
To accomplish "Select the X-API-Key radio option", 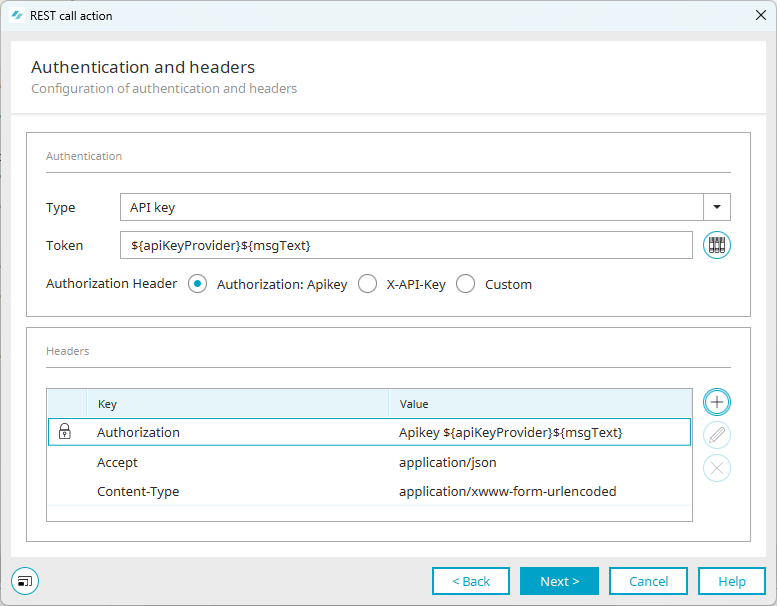I will tap(368, 284).
